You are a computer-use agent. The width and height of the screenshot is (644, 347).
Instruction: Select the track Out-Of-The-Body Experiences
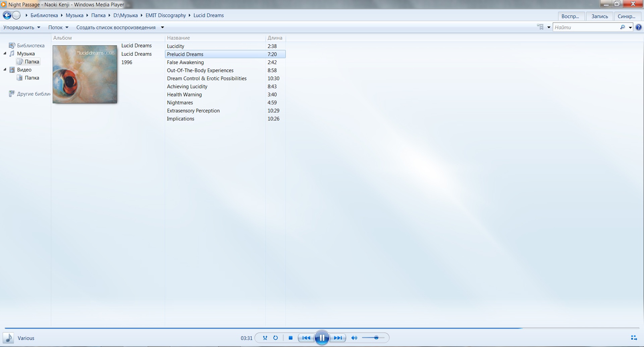tap(225, 70)
